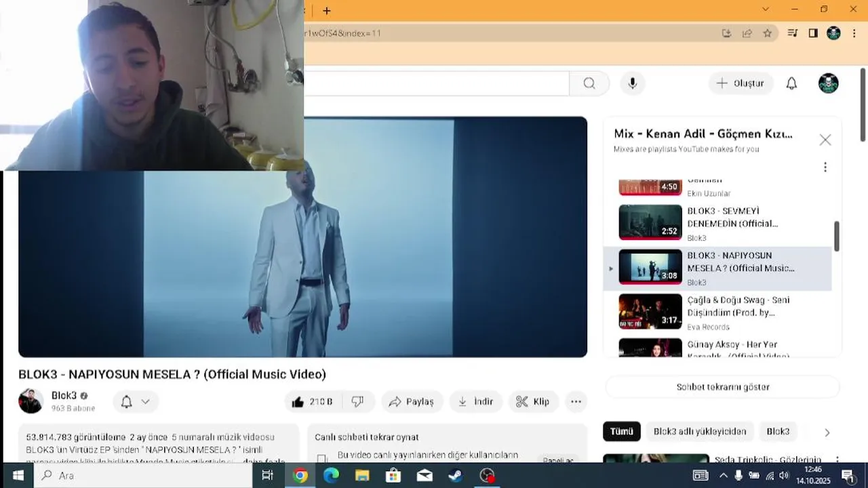Open more actions ellipsis below video
Image resolution: width=868 pixels, height=488 pixels.
point(576,401)
